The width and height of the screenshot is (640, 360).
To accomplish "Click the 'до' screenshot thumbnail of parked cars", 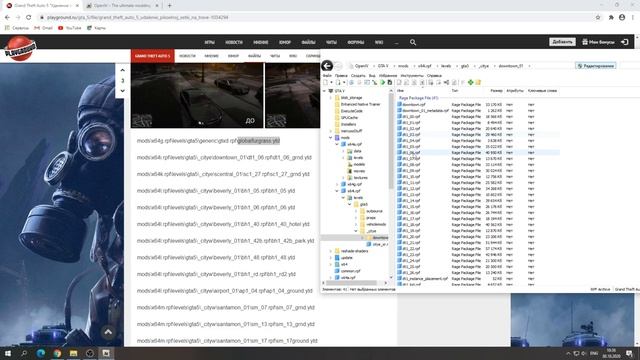I will pos(197,96).
